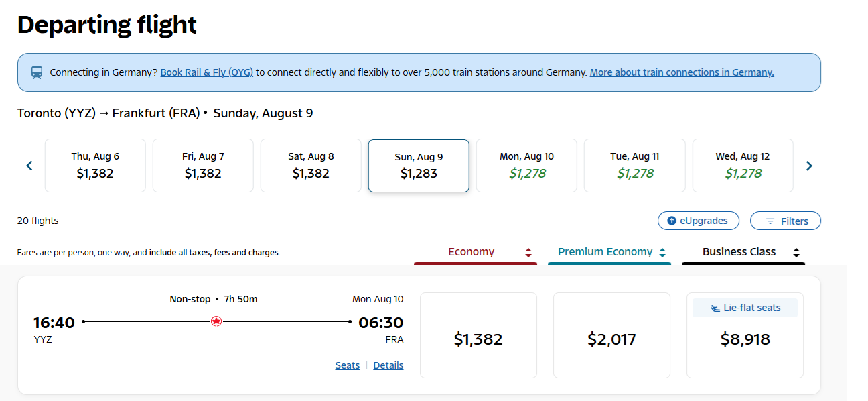The height and width of the screenshot is (401, 868).
Task: Click the lie-flat seat icon
Action: pyautogui.click(x=715, y=308)
